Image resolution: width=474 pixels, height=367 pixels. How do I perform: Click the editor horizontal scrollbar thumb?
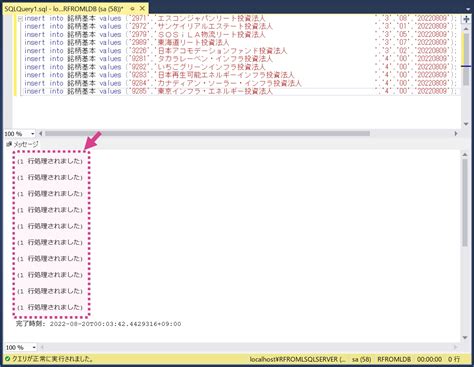[207, 134]
